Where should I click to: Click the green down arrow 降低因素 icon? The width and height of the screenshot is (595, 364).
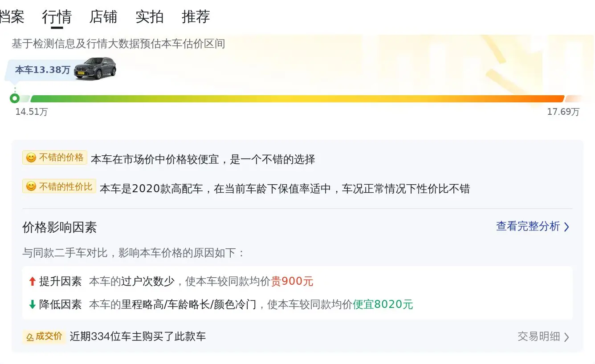click(32, 304)
